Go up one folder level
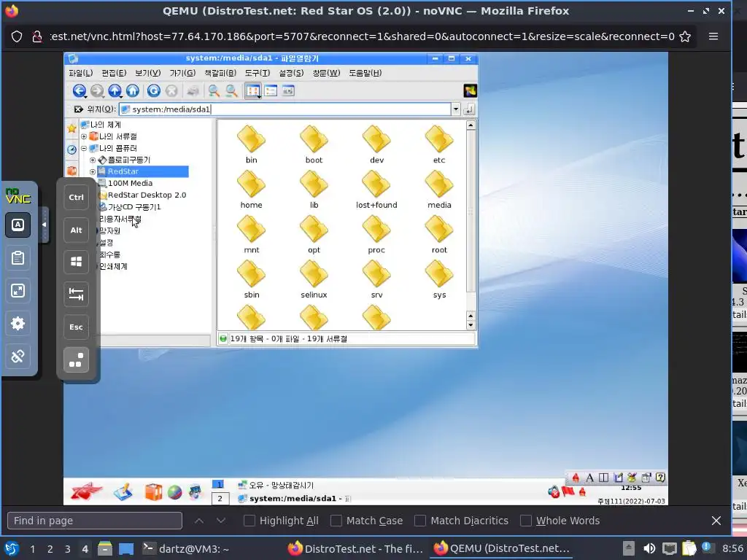Screen dimensions: 747x560 coord(115,90)
